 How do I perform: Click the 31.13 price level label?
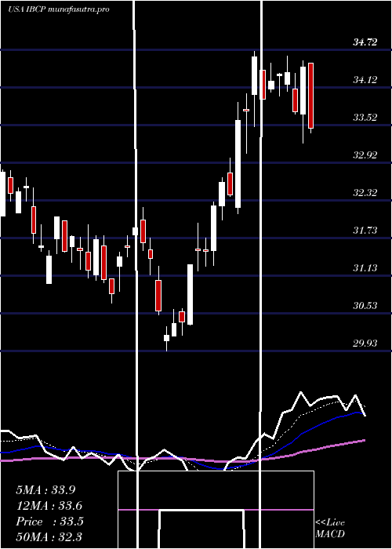pyautogui.click(x=365, y=268)
